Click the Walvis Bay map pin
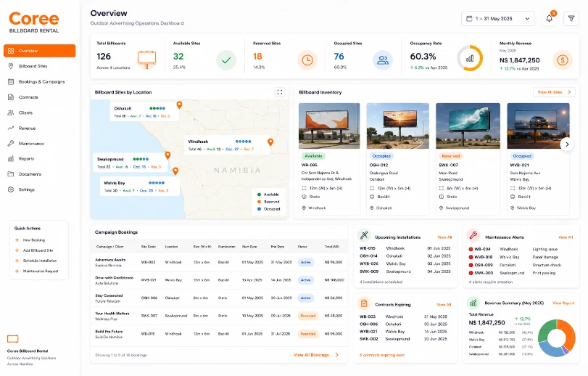588x376 pixels. tap(175, 171)
